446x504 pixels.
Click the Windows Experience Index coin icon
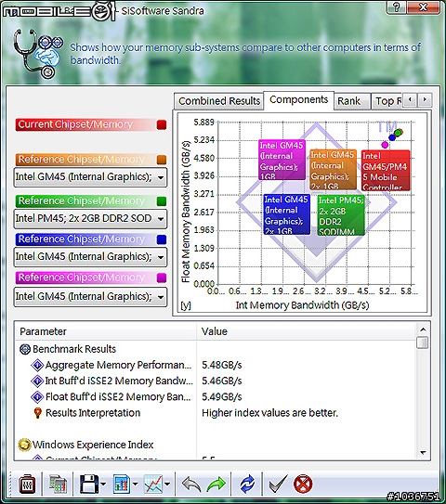[24, 445]
